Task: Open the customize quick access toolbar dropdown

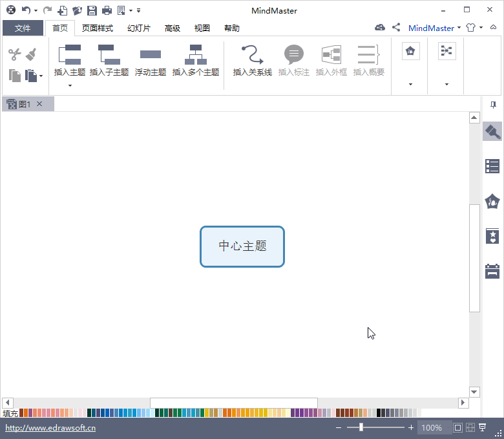Action: [138, 10]
